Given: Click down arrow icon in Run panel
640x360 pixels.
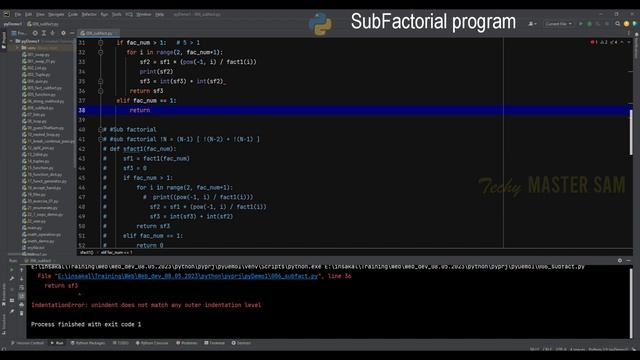Looking at the screenshot, I should tap(21, 279).
